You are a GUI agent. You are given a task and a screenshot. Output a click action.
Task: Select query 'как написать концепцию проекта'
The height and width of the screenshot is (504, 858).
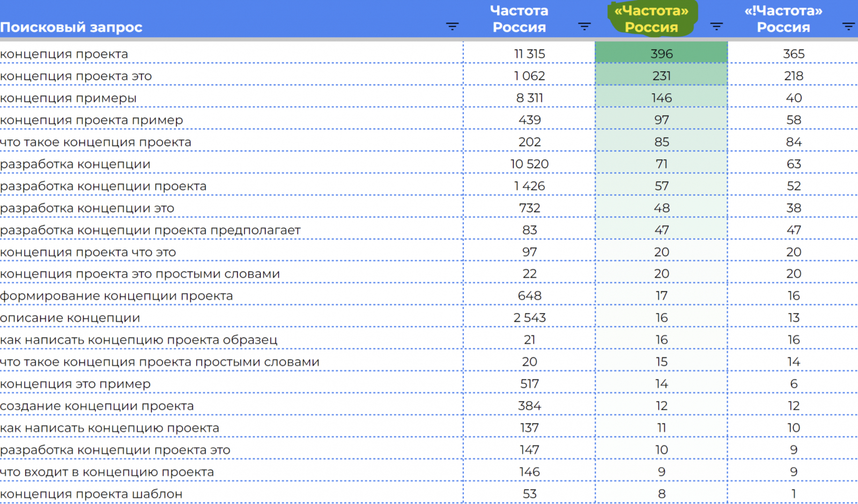pos(110,428)
